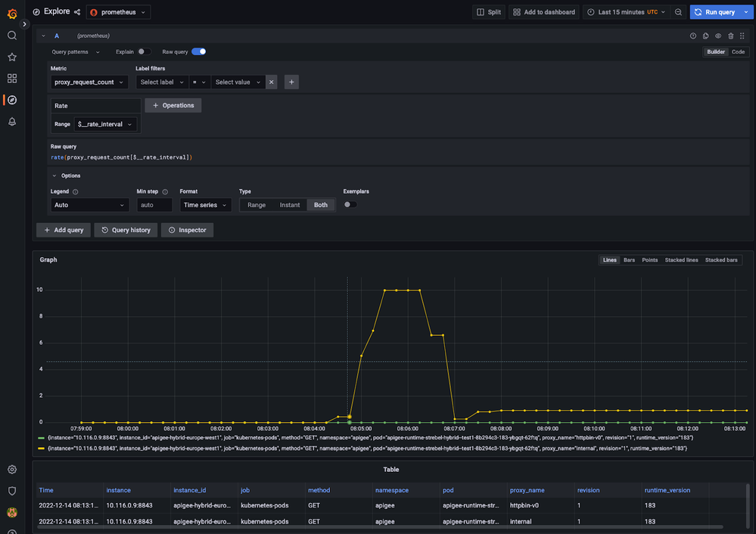
Task: Click the Legend info icon
Action: (x=75, y=192)
